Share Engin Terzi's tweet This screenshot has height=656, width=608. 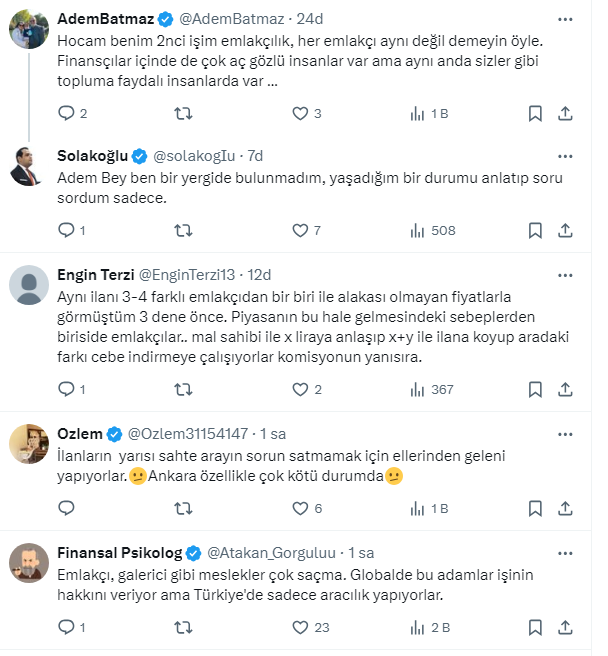pyautogui.click(x=565, y=390)
